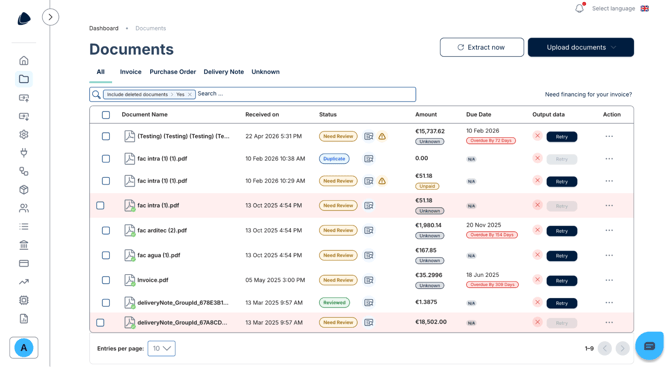Switch to the Purchase Order tab
This screenshot has height=367, width=670.
click(173, 72)
